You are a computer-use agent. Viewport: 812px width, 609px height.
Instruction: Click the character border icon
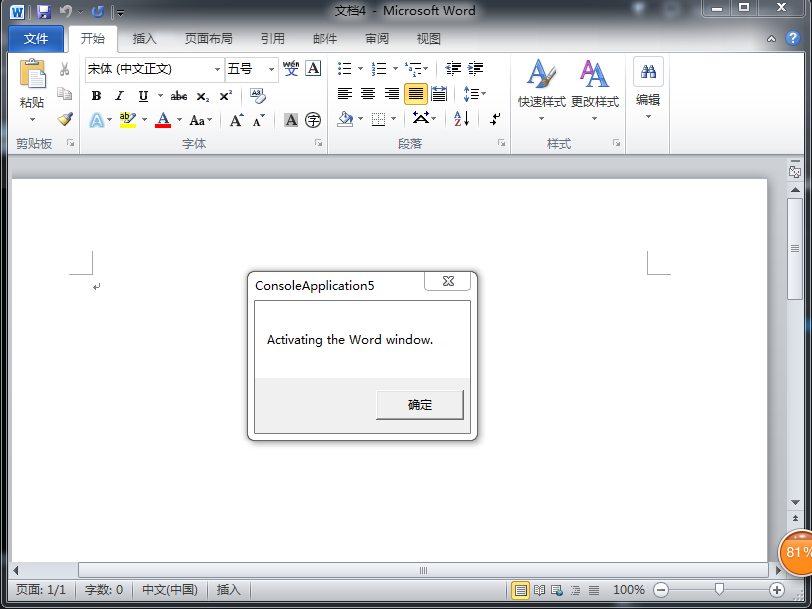point(313,68)
